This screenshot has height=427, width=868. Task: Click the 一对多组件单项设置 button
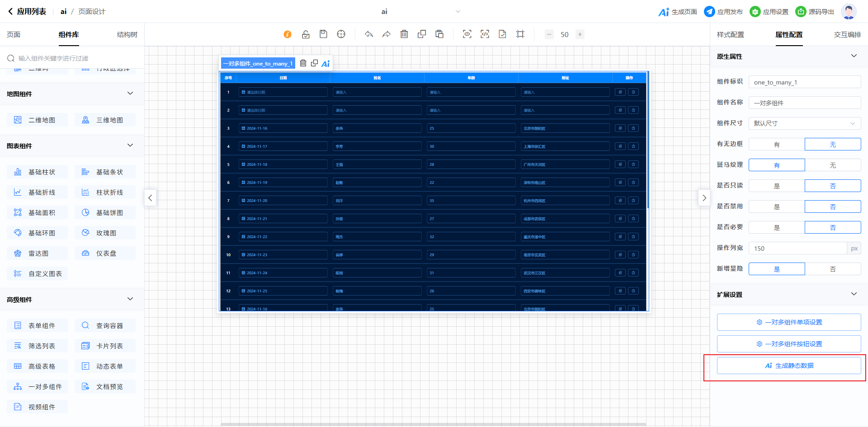coord(788,322)
